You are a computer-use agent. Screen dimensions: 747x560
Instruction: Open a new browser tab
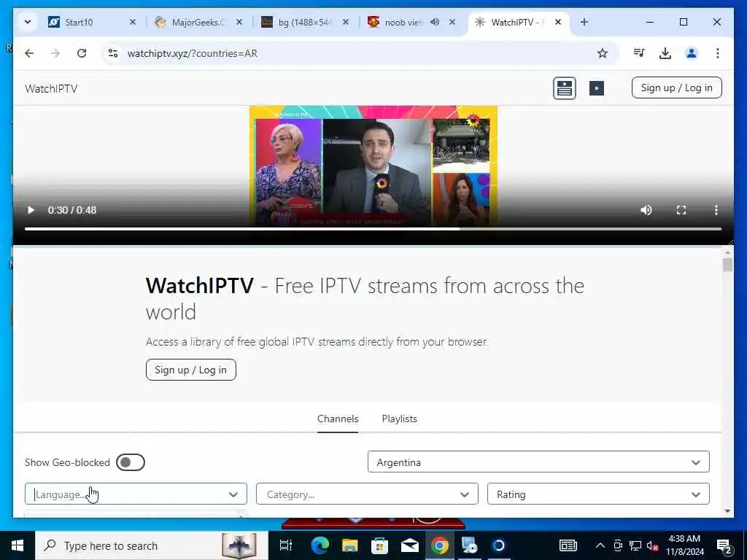[x=584, y=22]
